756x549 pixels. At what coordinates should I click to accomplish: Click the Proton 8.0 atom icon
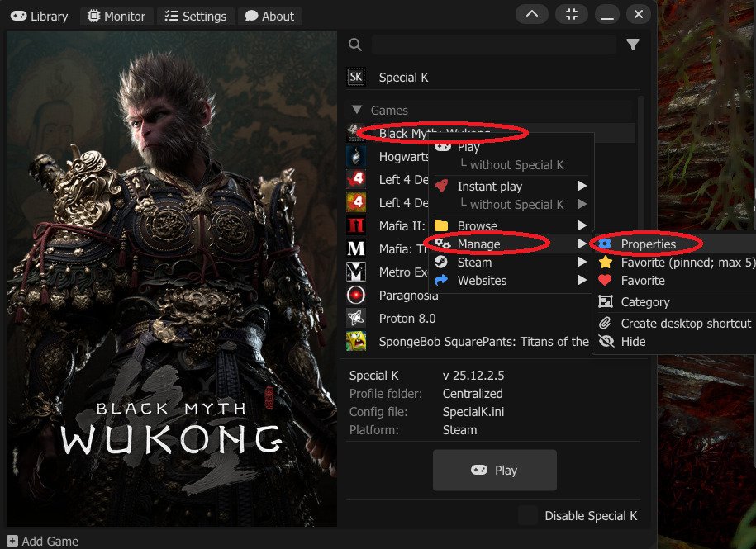tap(356, 318)
